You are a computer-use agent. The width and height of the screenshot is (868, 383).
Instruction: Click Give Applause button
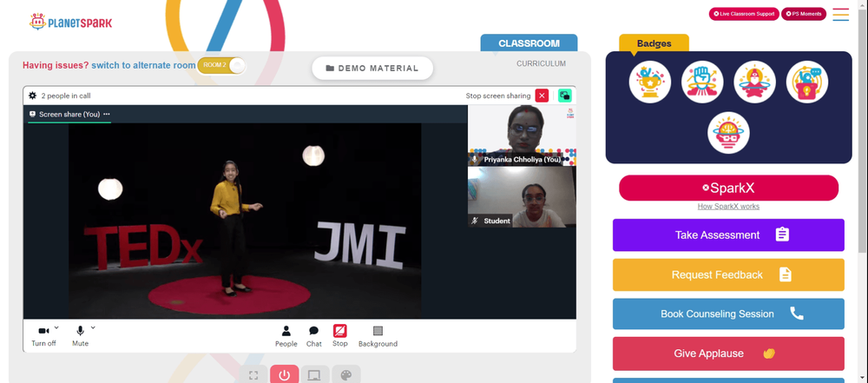point(728,353)
